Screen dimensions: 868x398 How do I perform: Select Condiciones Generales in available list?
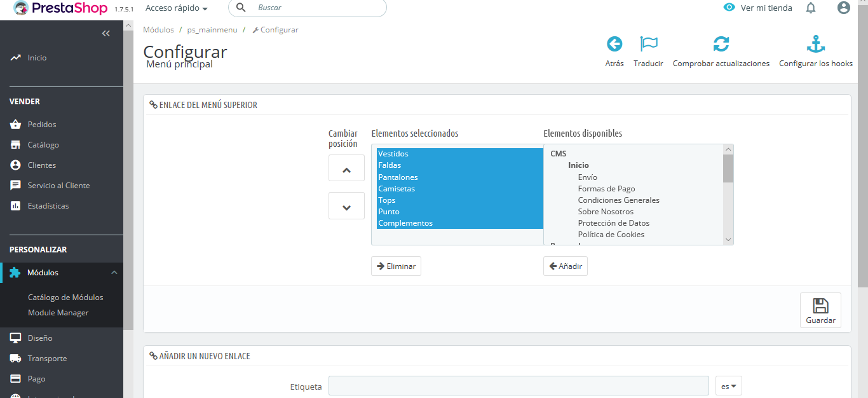pyautogui.click(x=618, y=200)
